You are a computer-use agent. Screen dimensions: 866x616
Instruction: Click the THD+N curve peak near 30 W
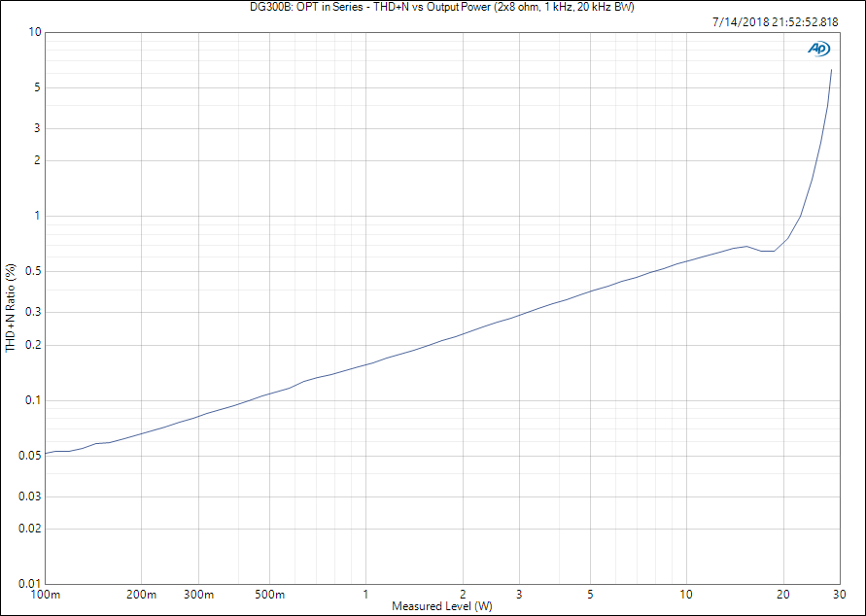coord(831,70)
